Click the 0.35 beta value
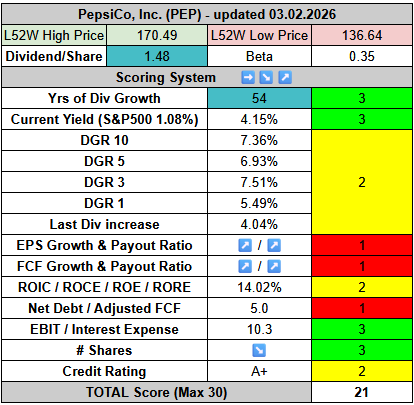 [362, 56]
